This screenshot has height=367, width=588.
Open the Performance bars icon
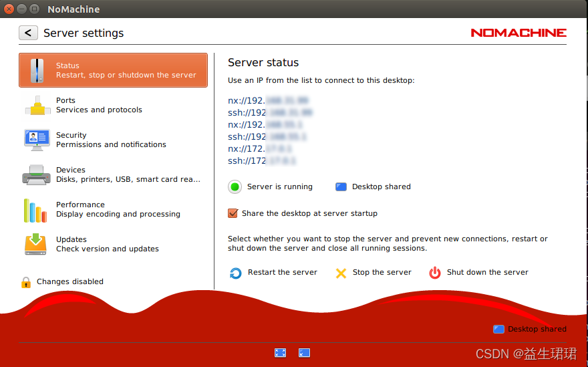click(x=35, y=211)
